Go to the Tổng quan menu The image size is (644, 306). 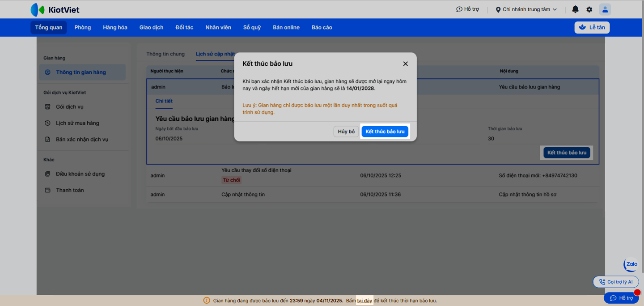49,27
